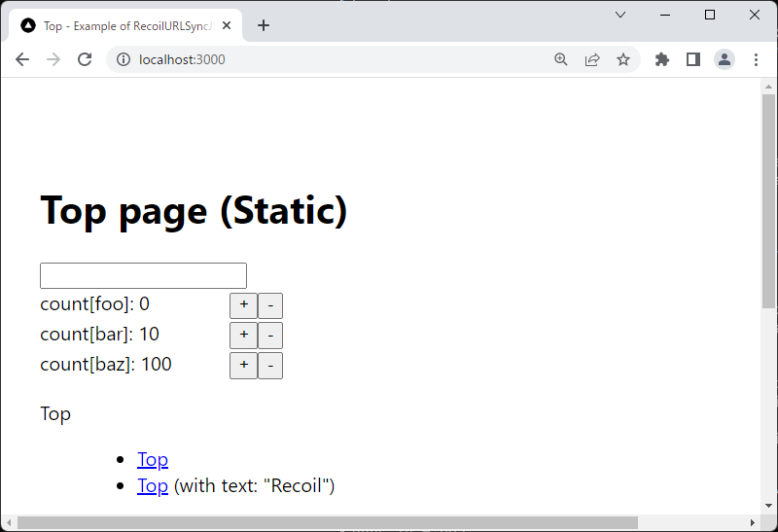Viewport: 778px width, 532px height.
Task: Expand the tab search chevron
Action: [620, 15]
